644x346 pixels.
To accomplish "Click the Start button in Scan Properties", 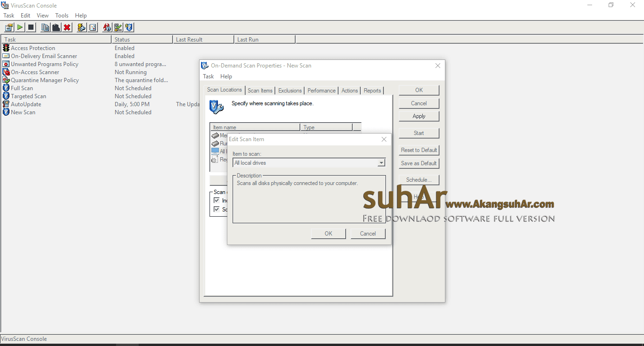I will pyautogui.click(x=419, y=133).
